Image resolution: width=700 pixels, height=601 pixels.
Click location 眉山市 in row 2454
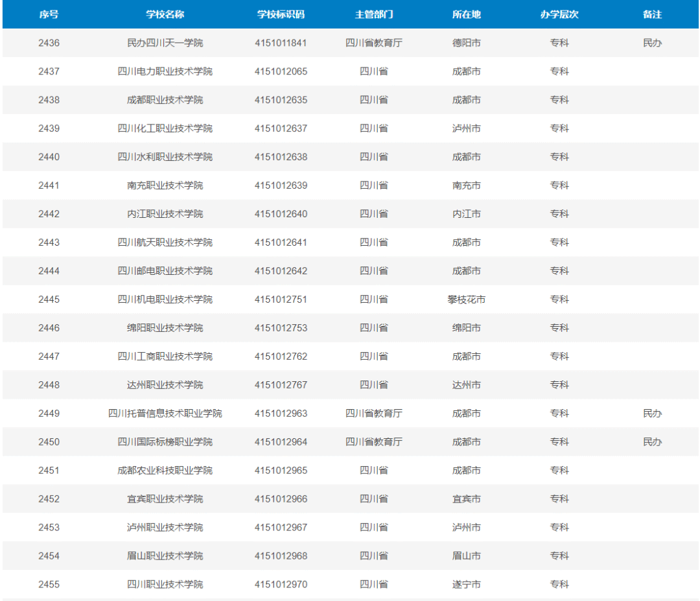click(x=467, y=556)
